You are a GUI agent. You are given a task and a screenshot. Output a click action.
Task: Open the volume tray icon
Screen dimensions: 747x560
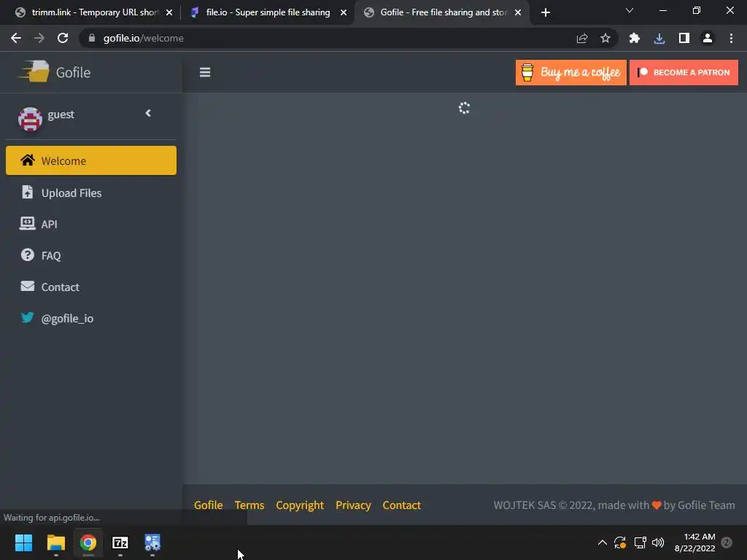658,542
